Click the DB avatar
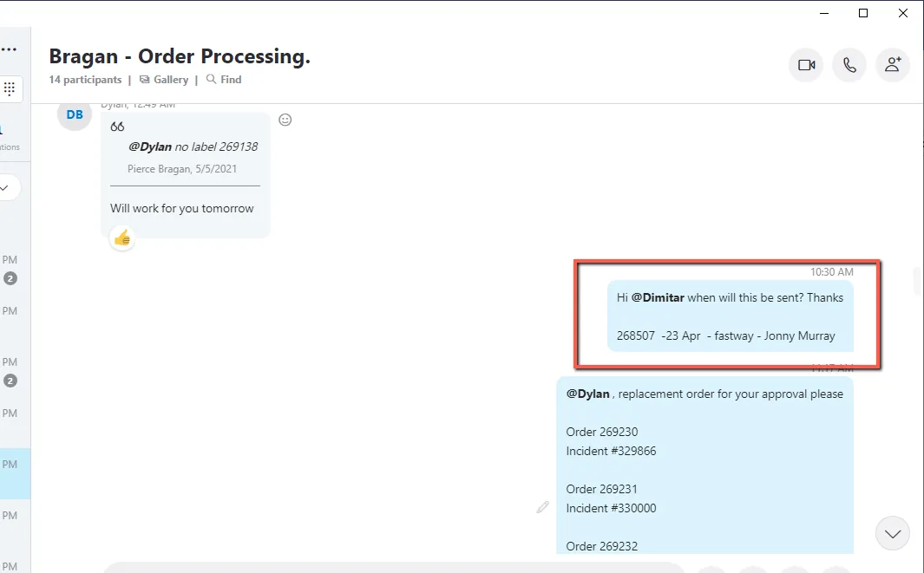The height and width of the screenshot is (573, 924). [x=75, y=114]
